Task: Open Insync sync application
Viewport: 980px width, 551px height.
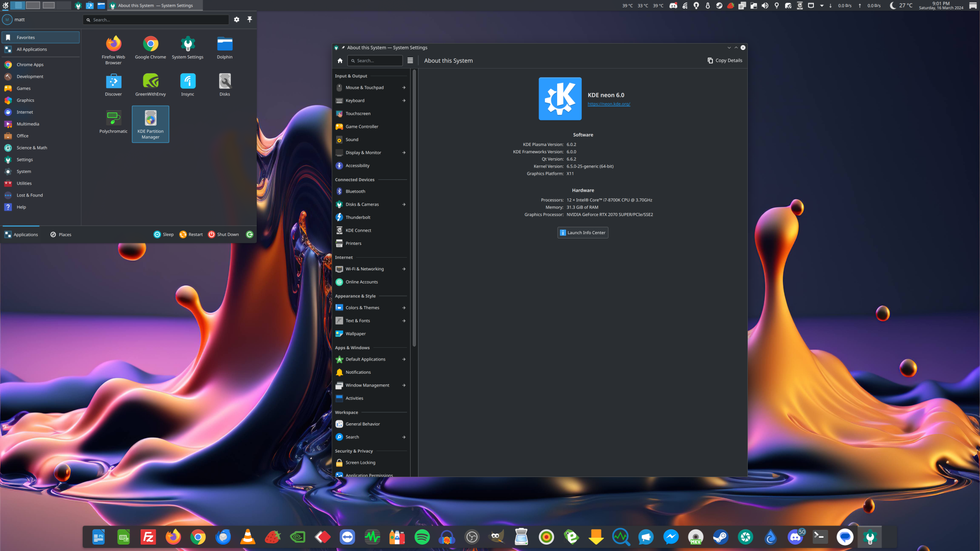Action: click(x=187, y=81)
